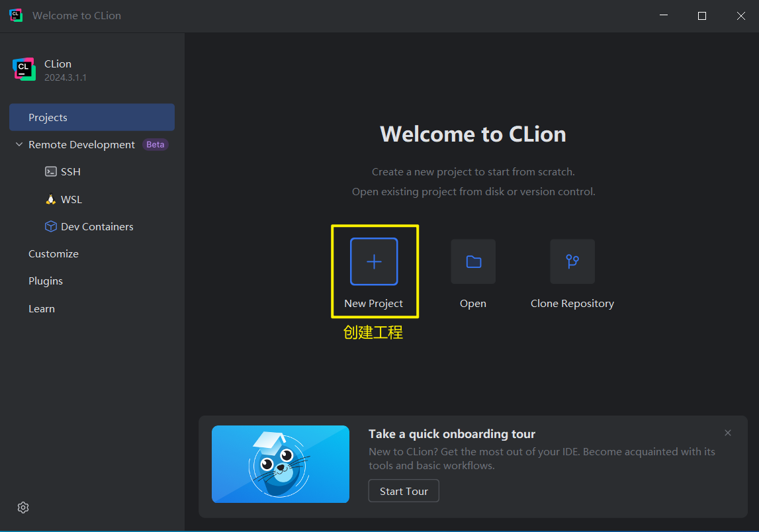Screen dimensions: 759x532
Task: Open settings via the gear icon
Action: tap(22, 508)
